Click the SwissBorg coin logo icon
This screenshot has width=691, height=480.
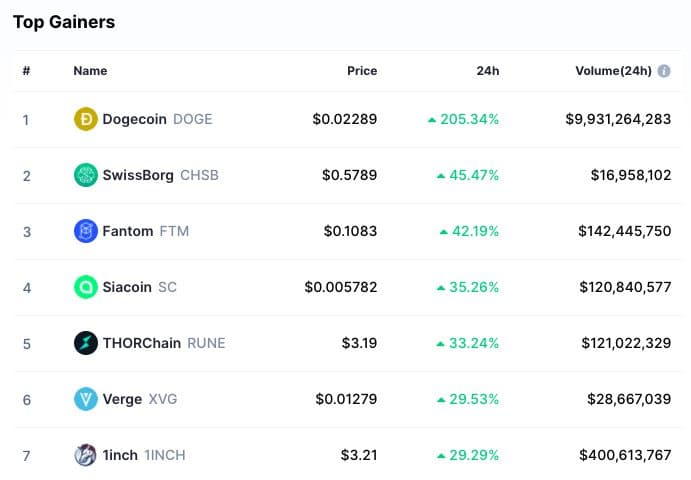pos(86,175)
